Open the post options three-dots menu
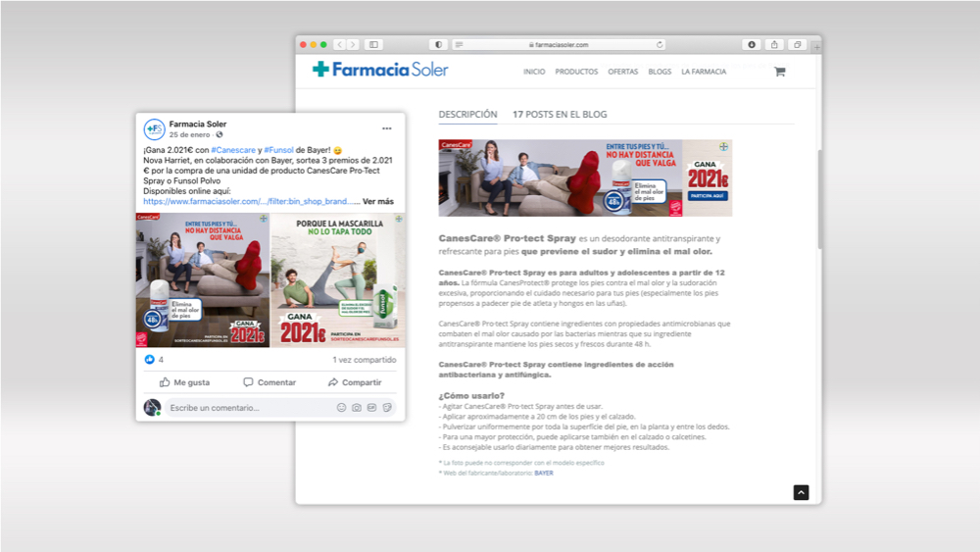980x552 pixels. [x=387, y=128]
